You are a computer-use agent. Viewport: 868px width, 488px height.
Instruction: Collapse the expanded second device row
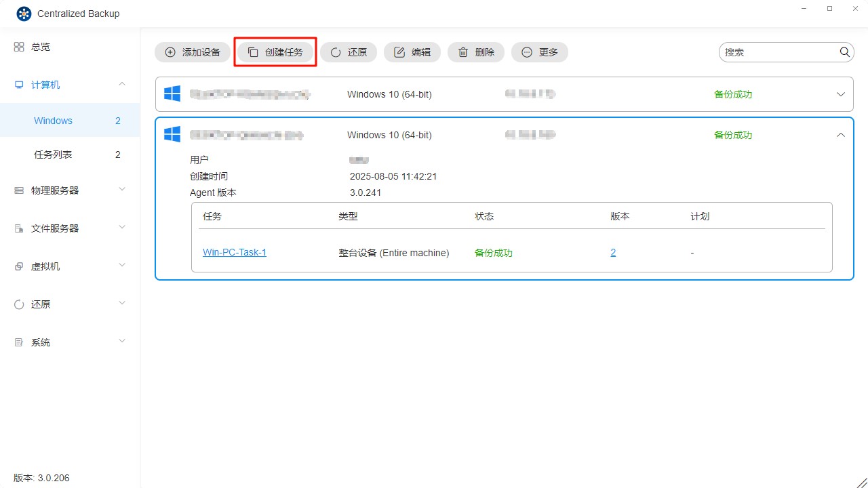(841, 134)
